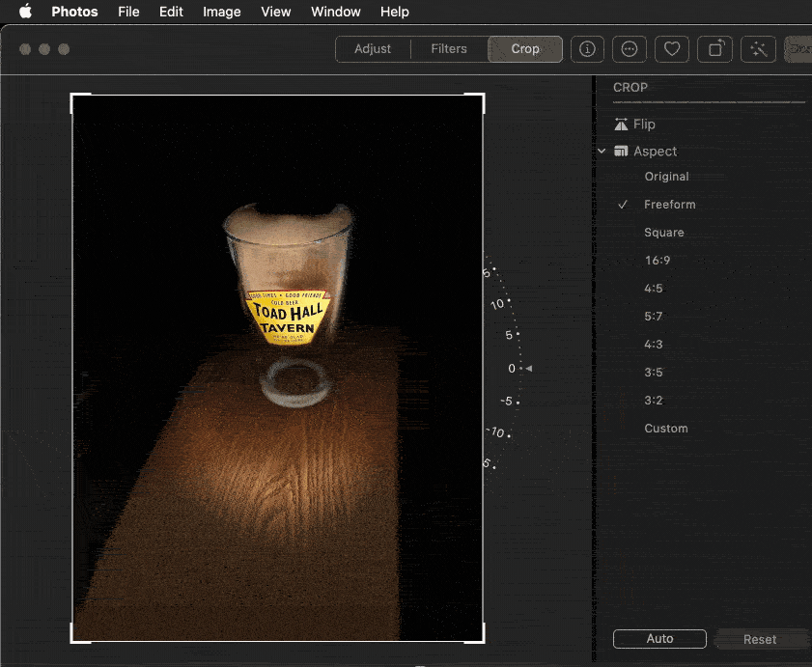Image resolution: width=812 pixels, height=667 pixels.
Task: Auto enhance with the magic wand icon
Action: point(758,49)
